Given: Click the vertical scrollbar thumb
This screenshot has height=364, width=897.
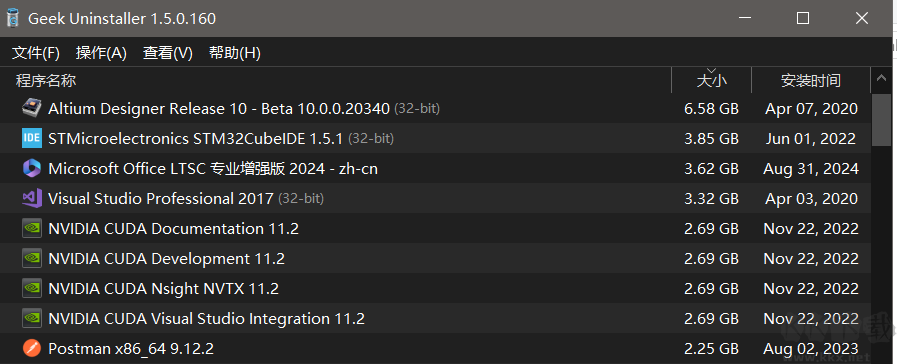Looking at the screenshot, I should [x=881, y=120].
